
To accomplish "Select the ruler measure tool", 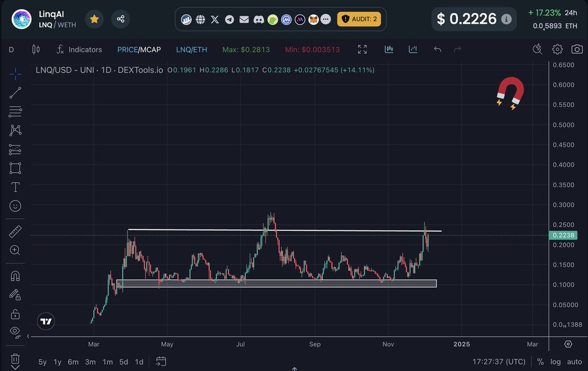I will 15,232.
